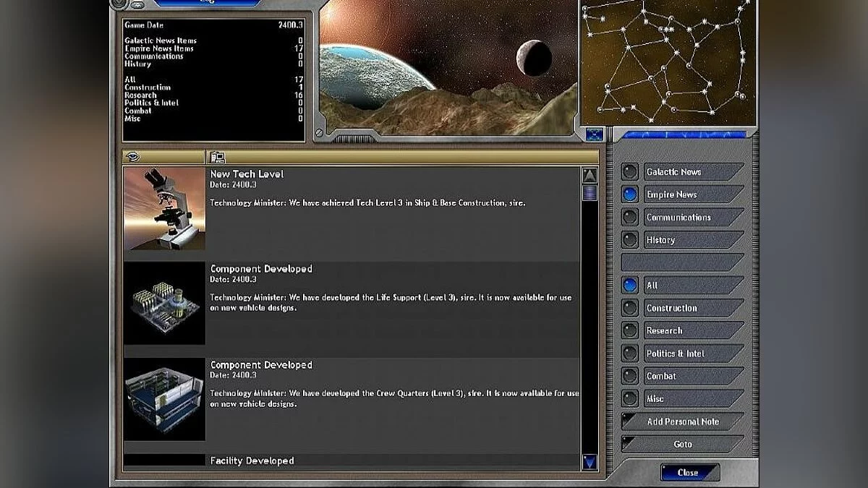868x488 pixels.
Task: Click the news list scrollbar thumb
Action: click(x=590, y=192)
